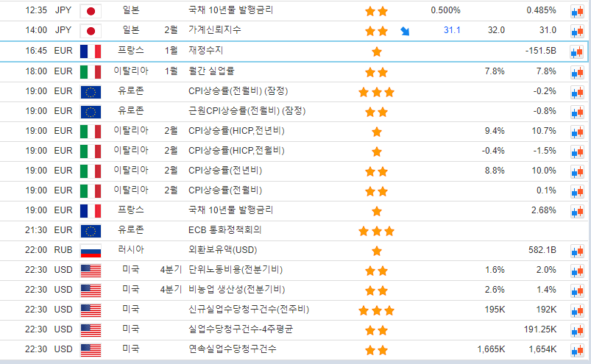Click US flag in 연속실업수당청구건수 row
The image size is (591, 364).
click(90, 349)
